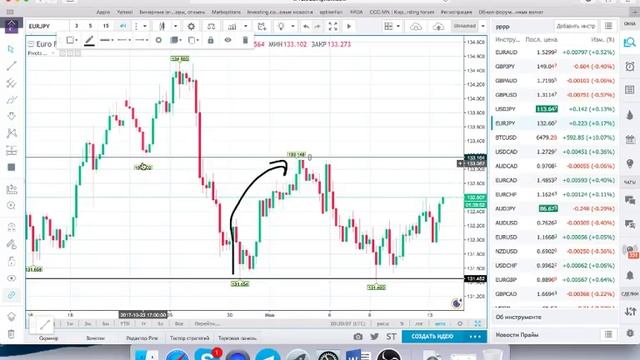
Task: Start bar replay play button
Action: 349,27
